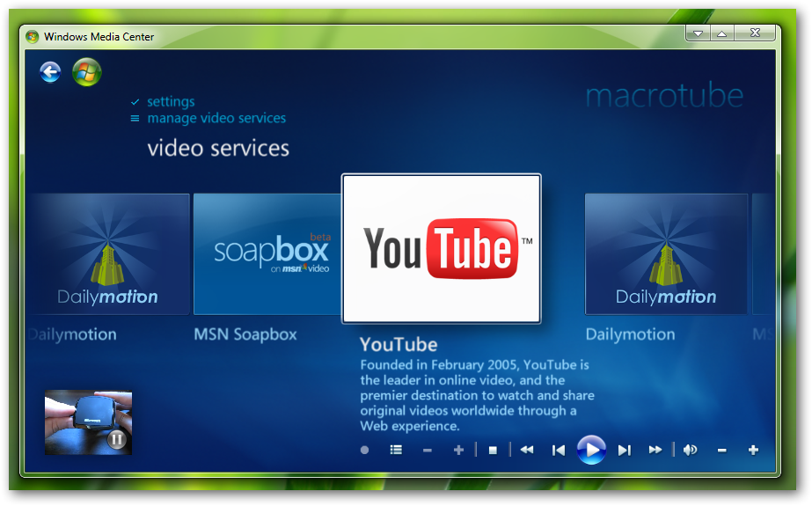Open the guide list icon

(396, 450)
